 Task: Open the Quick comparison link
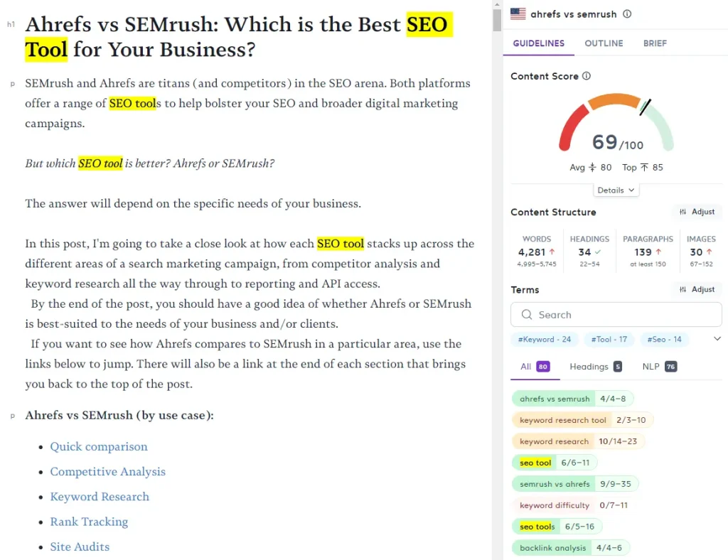point(99,446)
